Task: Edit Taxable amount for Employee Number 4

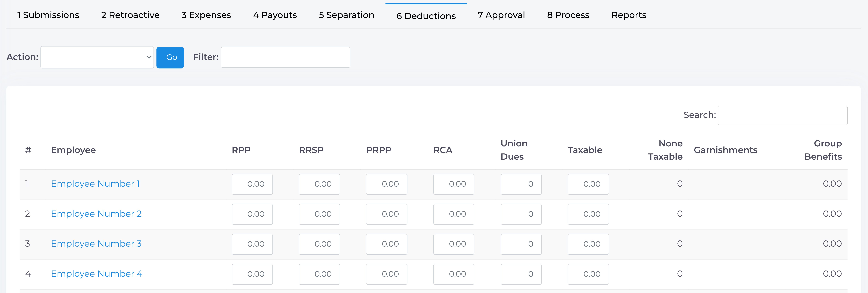Action: [x=588, y=274]
